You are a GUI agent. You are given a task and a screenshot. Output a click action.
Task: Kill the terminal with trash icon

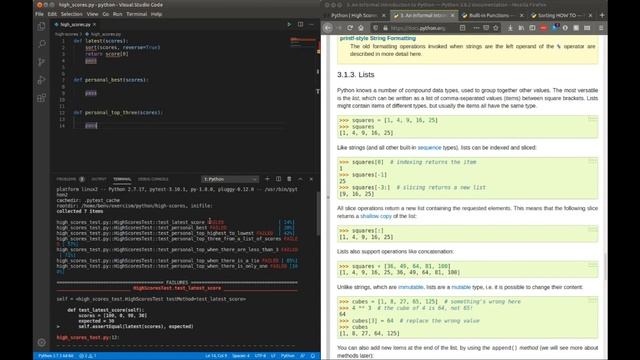pyautogui.click(x=289, y=179)
